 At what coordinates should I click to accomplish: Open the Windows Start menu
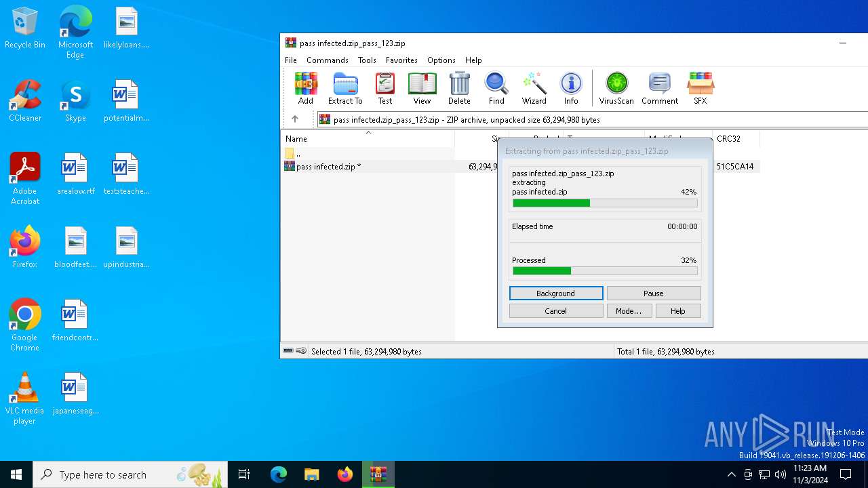point(16,474)
